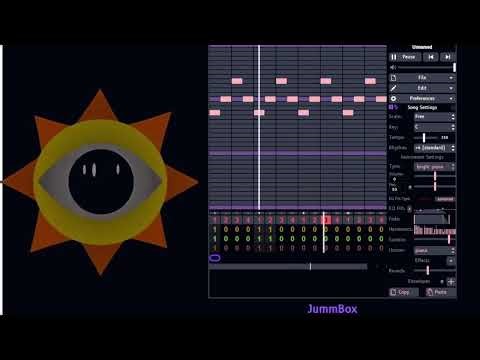Click the add Envelope plus button
The height and width of the screenshot is (360, 480).
point(451,282)
